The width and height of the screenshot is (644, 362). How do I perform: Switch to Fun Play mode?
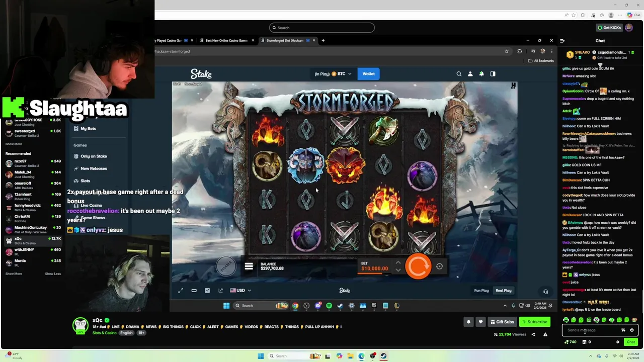[x=481, y=290]
